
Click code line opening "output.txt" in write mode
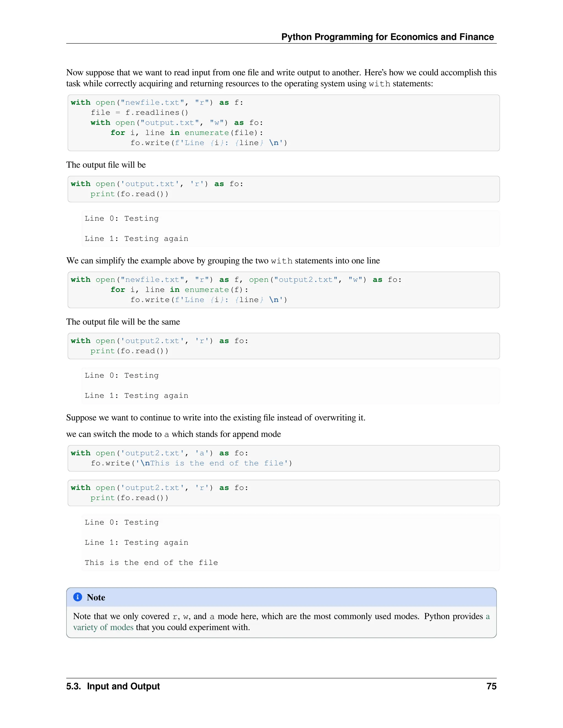[x=177, y=123]
